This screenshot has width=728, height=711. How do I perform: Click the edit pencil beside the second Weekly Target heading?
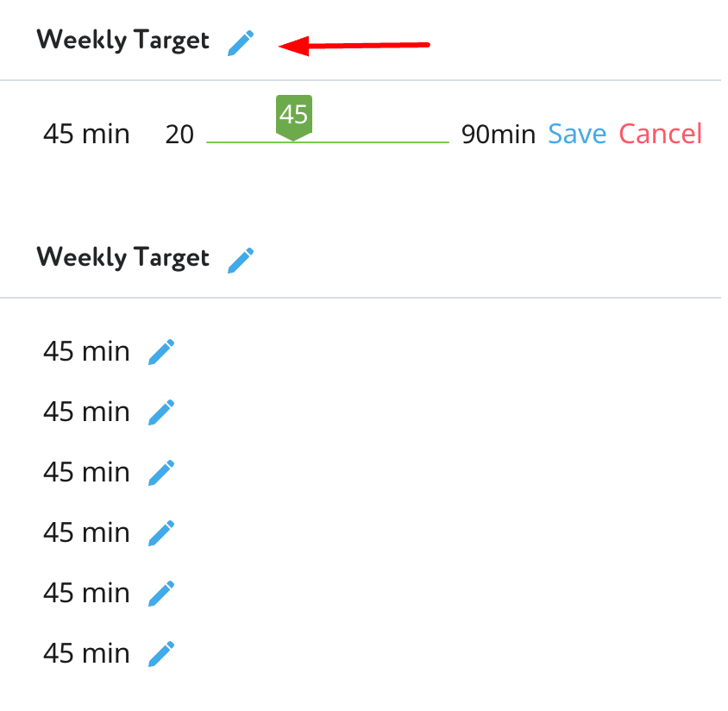(x=241, y=260)
